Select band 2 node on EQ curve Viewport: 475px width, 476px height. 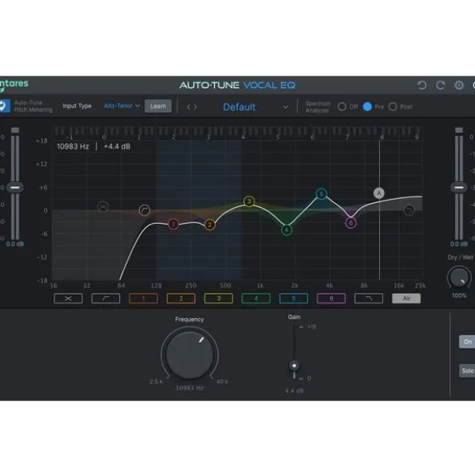point(210,225)
